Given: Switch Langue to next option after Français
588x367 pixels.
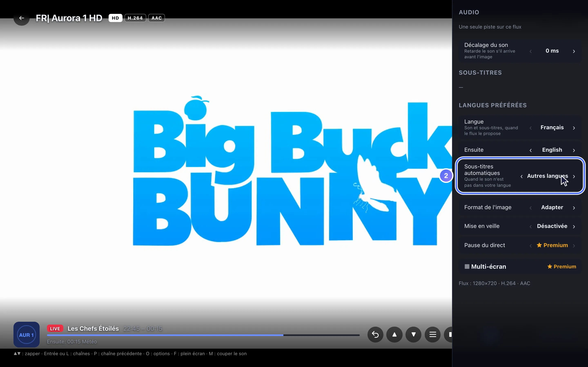Looking at the screenshot, I should pos(574,128).
